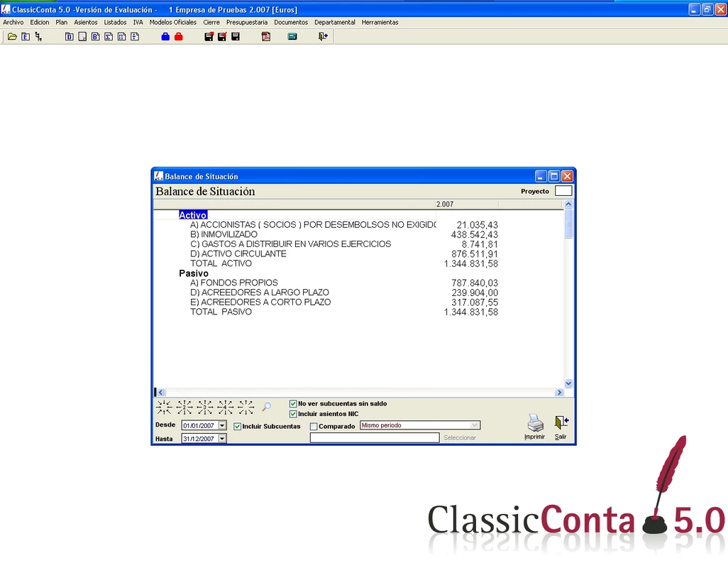This screenshot has width=728, height=568.
Task: Open the calculator toolbar icon
Action: click(292, 37)
